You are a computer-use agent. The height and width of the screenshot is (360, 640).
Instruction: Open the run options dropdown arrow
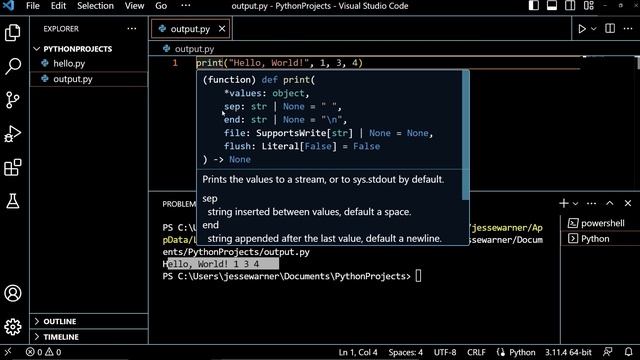(594, 29)
